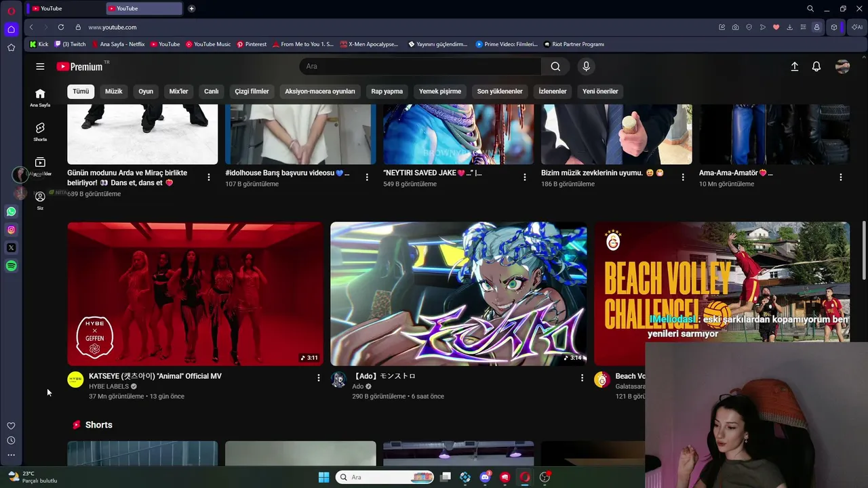The width and height of the screenshot is (868, 488).
Task: Reload the current YouTube page
Action: point(61,27)
